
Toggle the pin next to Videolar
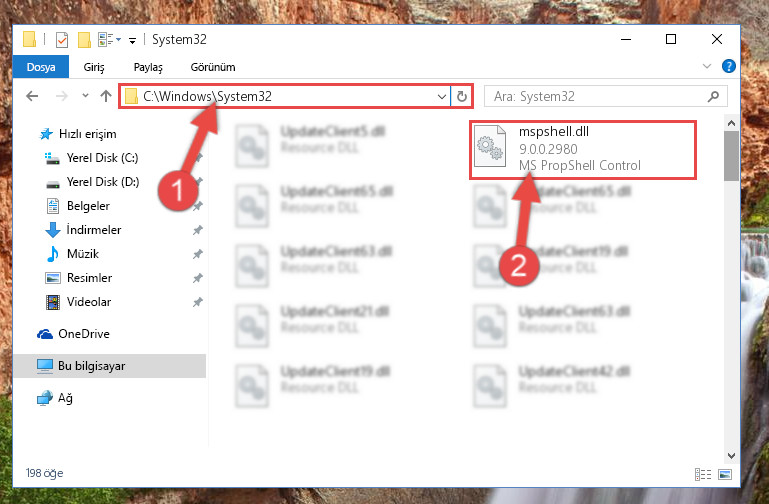197,302
